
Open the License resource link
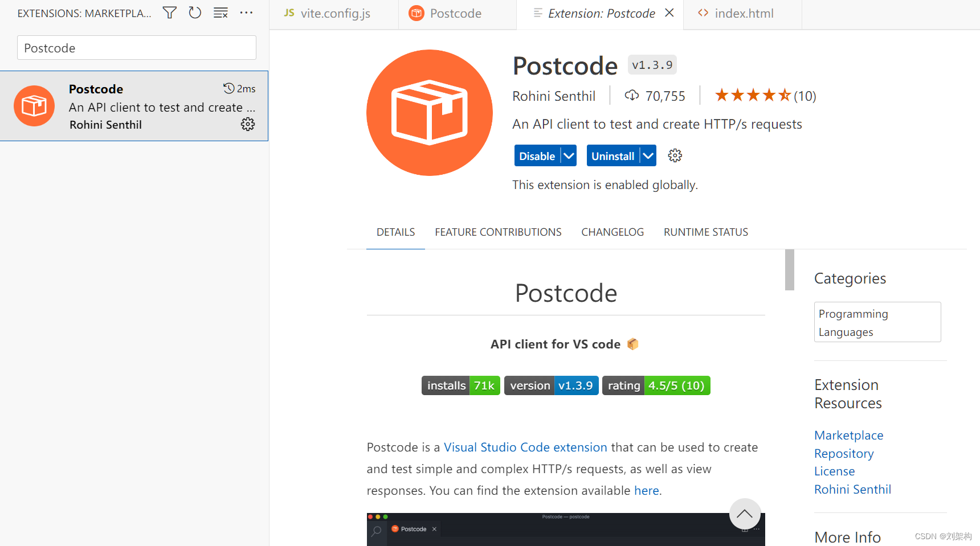coord(835,471)
